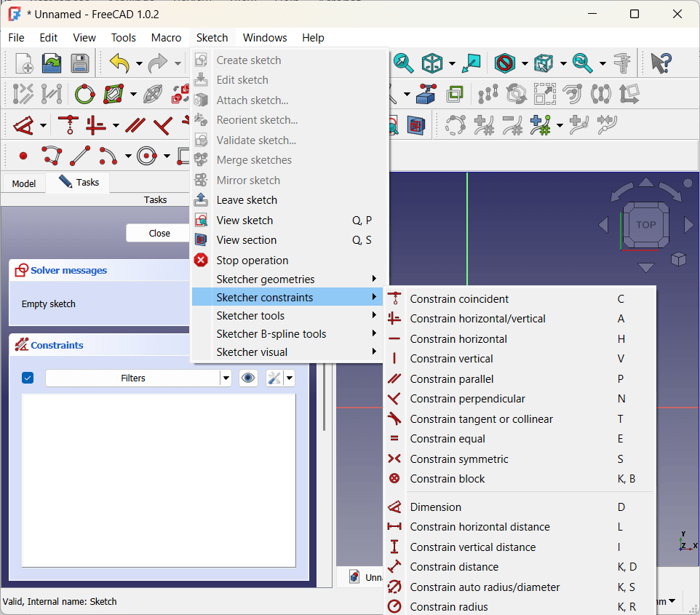The width and height of the screenshot is (700, 615).
Task: Expand the Sketcher B-spline tools submenu
Action: pos(288,334)
